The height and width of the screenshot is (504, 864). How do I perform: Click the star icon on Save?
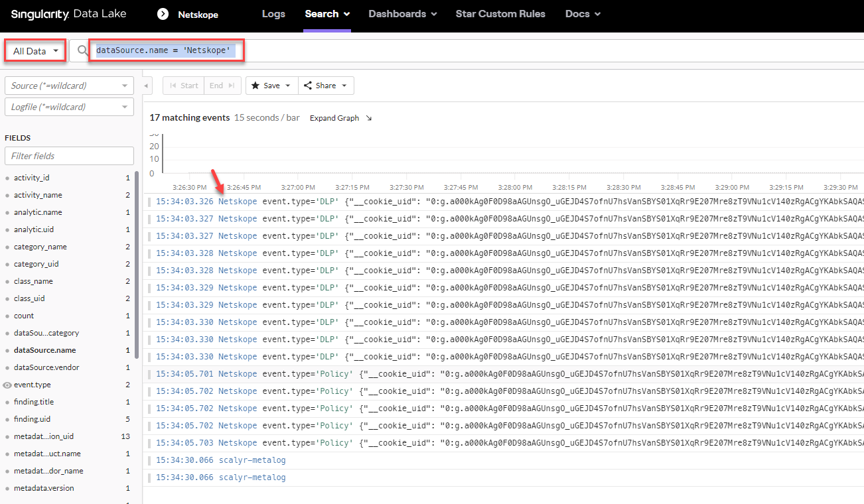(255, 86)
